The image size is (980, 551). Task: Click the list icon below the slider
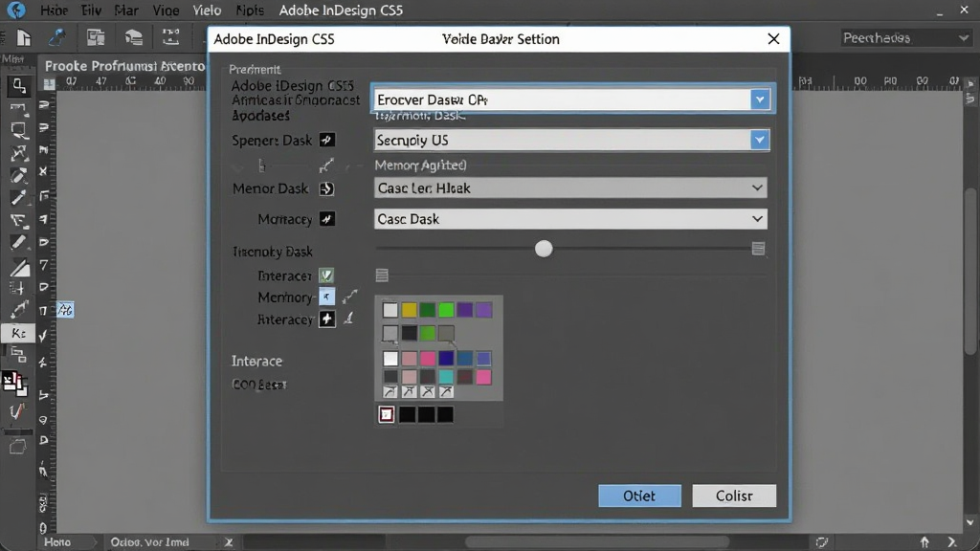coord(382,275)
